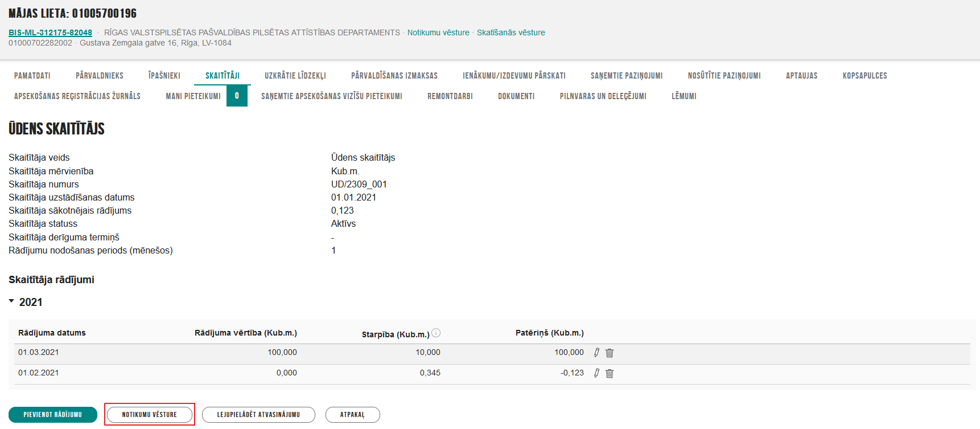Click the installation date value 01.01.2021
This screenshot has width=980, height=429.
click(x=353, y=197)
